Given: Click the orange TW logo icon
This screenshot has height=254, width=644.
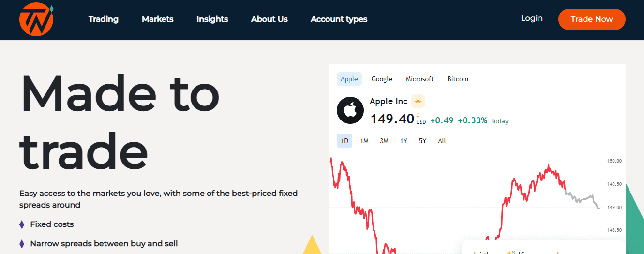Looking at the screenshot, I should pos(36,19).
